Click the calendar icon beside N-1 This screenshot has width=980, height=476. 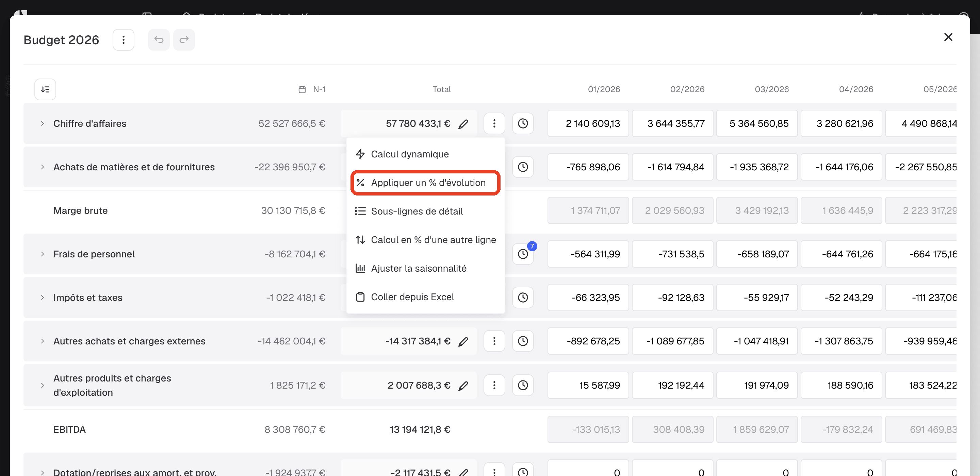302,89
